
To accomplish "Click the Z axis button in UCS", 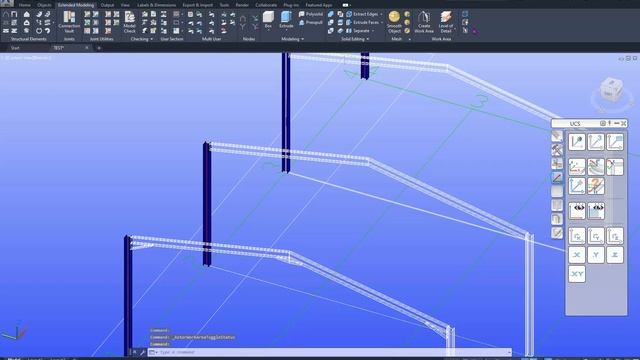I will 615,255.
